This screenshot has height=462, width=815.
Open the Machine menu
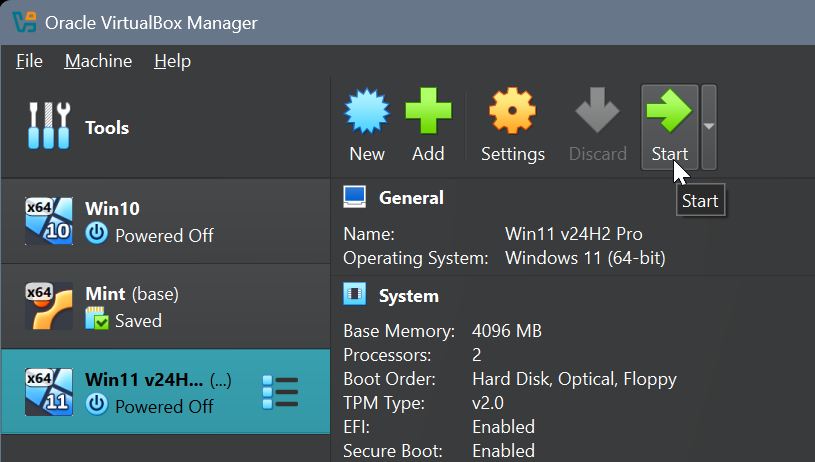[98, 61]
